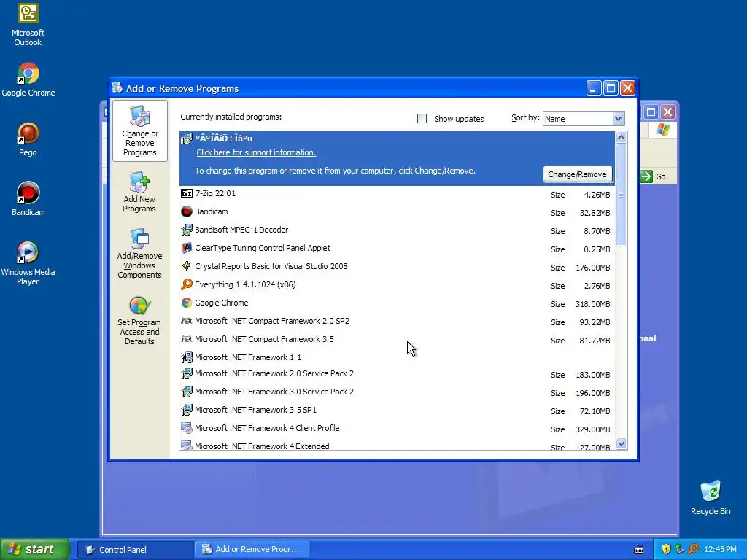The width and height of the screenshot is (747, 560).
Task: Select Microsoft .NET Framework 3.0 Service Pack 2
Action: click(397, 392)
